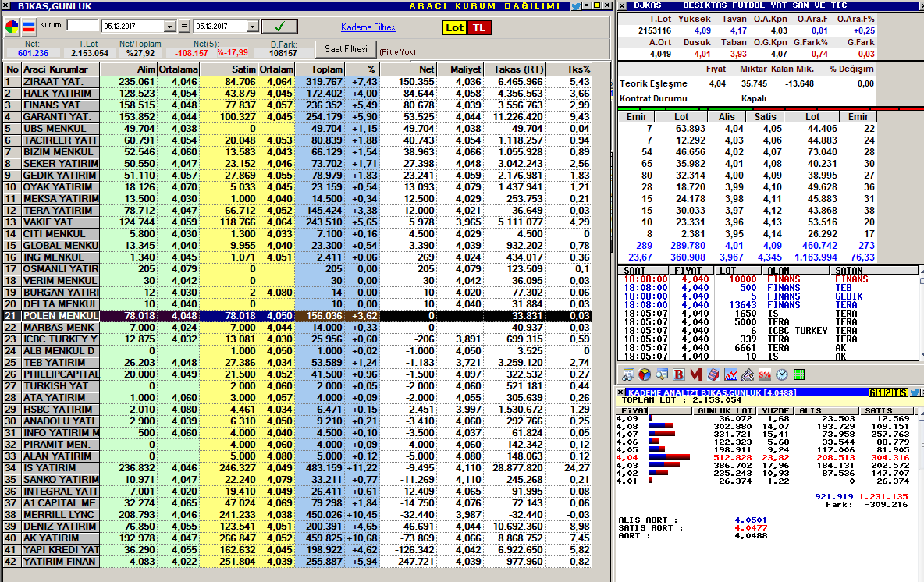The height and width of the screenshot is (582, 924).
Task: Click the G button in Kademe Analizi title bar
Action: [x=872, y=392]
